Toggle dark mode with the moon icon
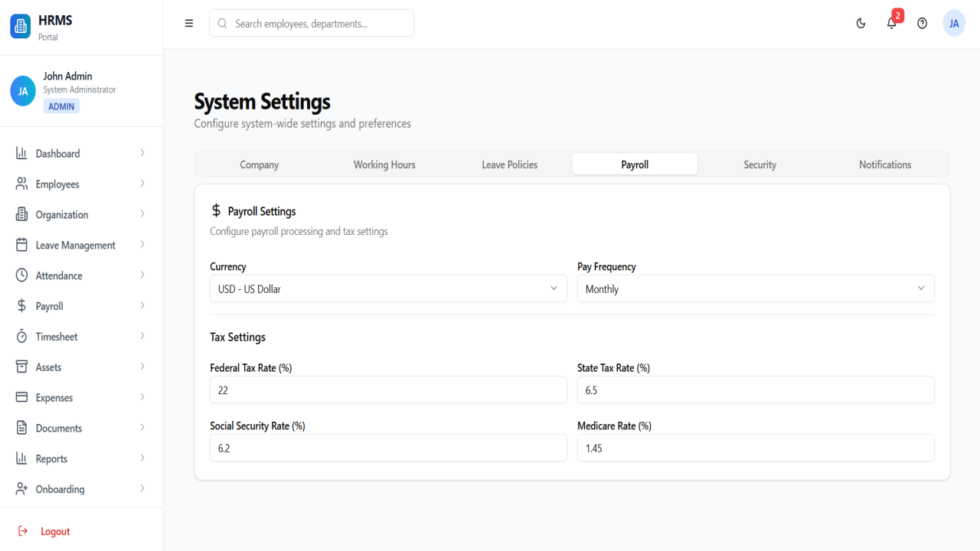The image size is (980, 551). (x=861, y=24)
